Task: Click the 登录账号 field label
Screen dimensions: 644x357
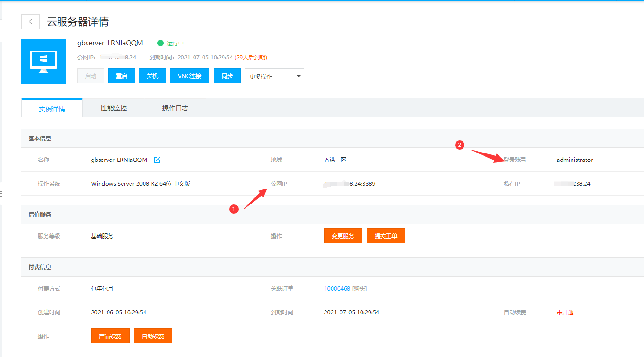Action: 515,160
